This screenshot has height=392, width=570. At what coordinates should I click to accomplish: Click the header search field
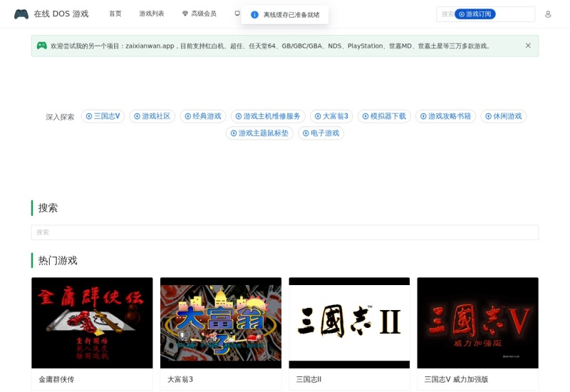coord(485,14)
